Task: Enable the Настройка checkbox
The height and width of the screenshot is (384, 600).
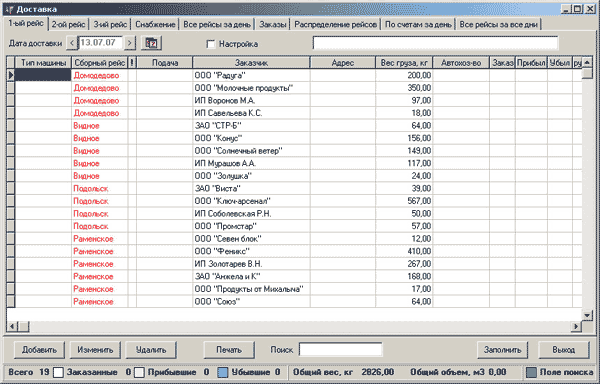Action: [210, 44]
